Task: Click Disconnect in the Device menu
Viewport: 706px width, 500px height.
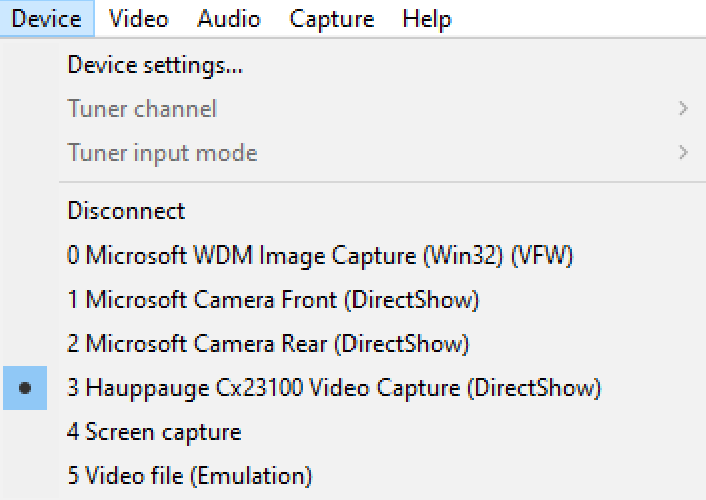Action: coord(354,210)
